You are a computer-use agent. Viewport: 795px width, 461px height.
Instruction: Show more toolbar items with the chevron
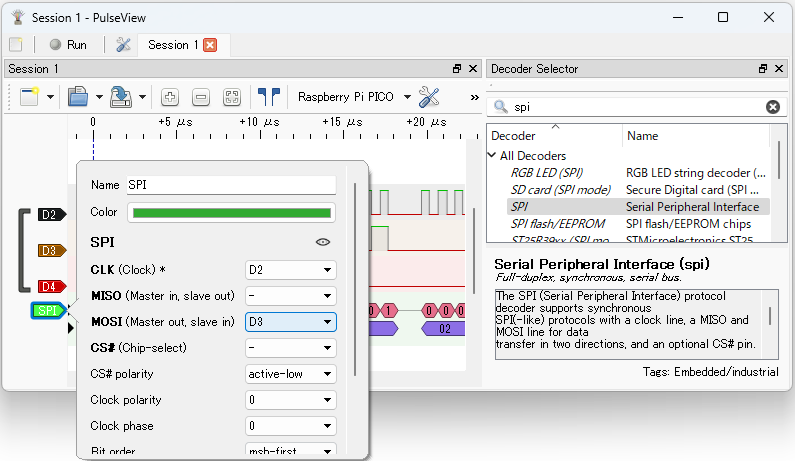click(x=475, y=97)
